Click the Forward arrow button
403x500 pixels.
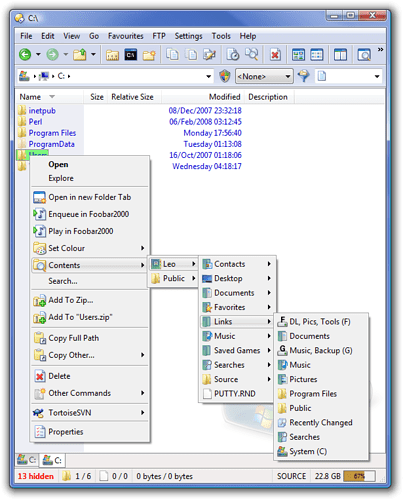[x=52, y=54]
